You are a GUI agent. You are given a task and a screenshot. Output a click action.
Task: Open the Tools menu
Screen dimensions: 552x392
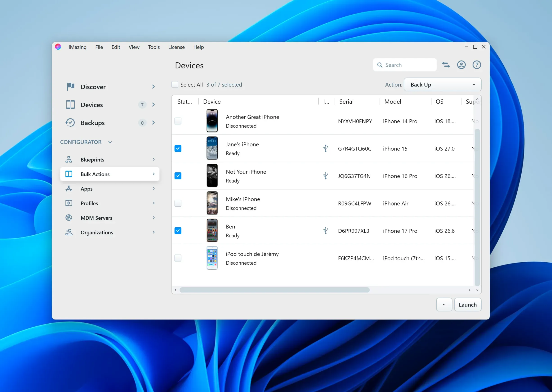point(154,47)
